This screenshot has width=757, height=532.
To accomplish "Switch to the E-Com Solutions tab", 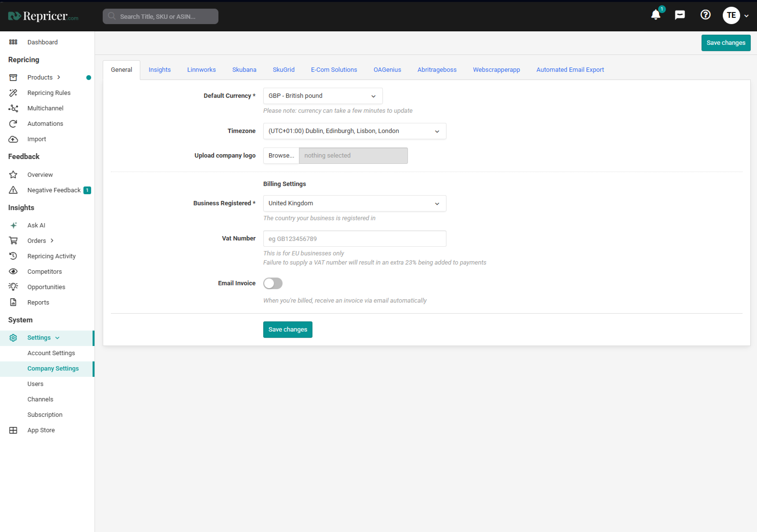I will pyautogui.click(x=334, y=70).
